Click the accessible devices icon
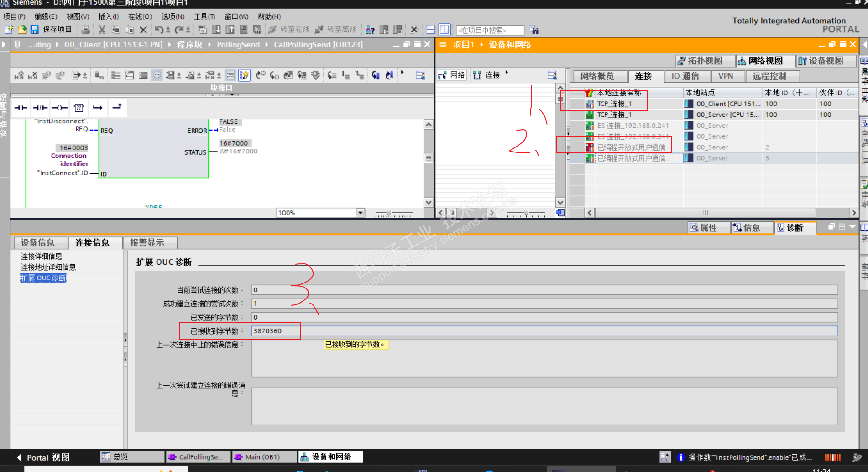868x472 pixels. coord(370,30)
